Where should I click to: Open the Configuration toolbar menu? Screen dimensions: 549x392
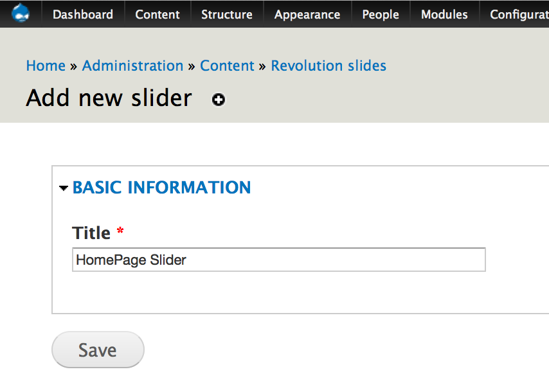(519, 14)
